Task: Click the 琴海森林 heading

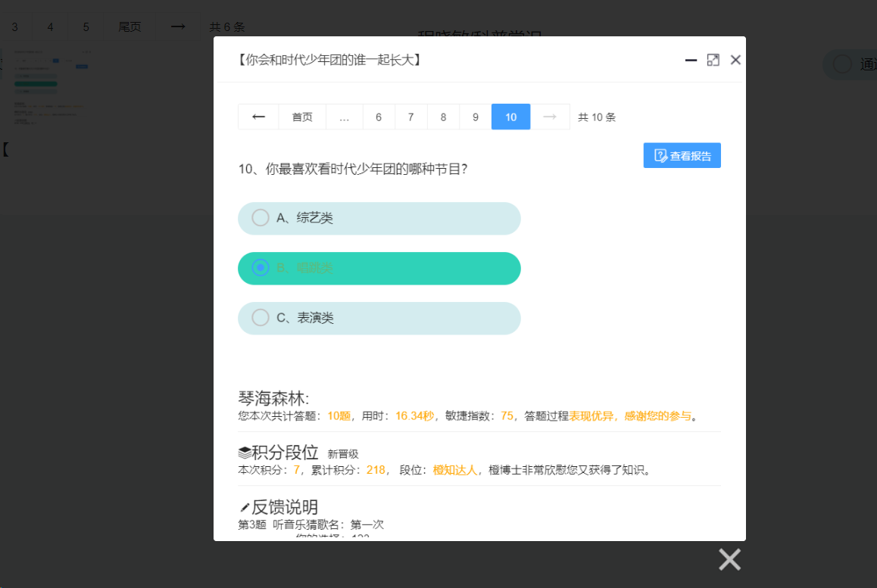Action: [273, 399]
